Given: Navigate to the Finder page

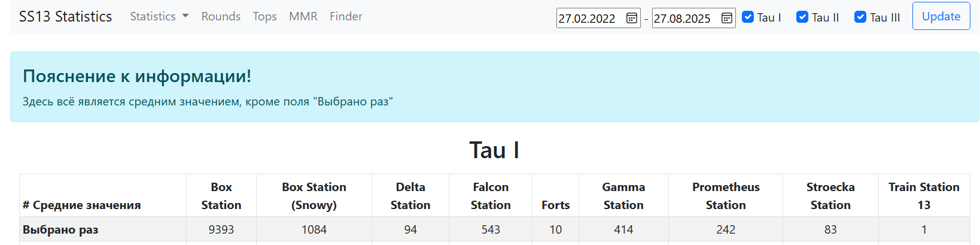Looking at the screenshot, I should pyautogui.click(x=346, y=16).
